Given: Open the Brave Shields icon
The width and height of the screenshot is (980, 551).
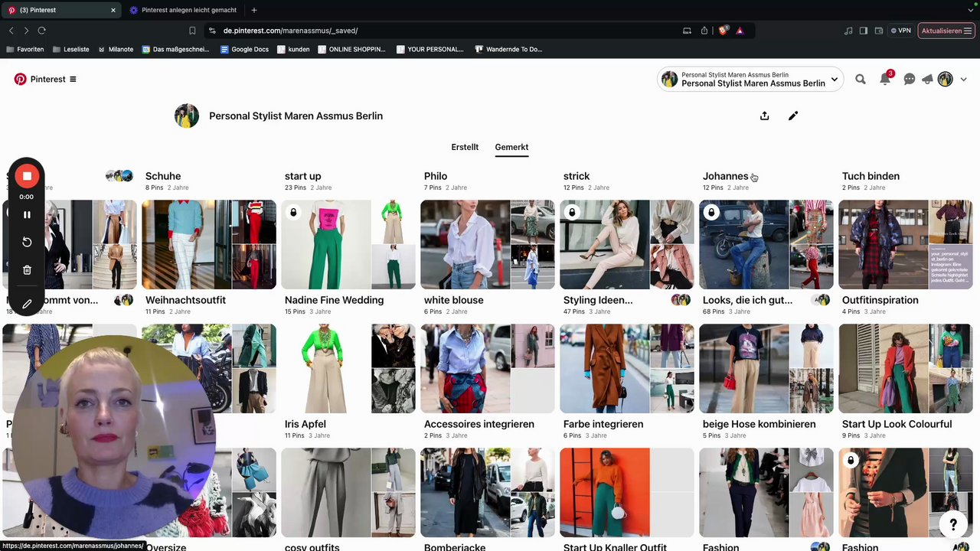Looking at the screenshot, I should point(723,31).
